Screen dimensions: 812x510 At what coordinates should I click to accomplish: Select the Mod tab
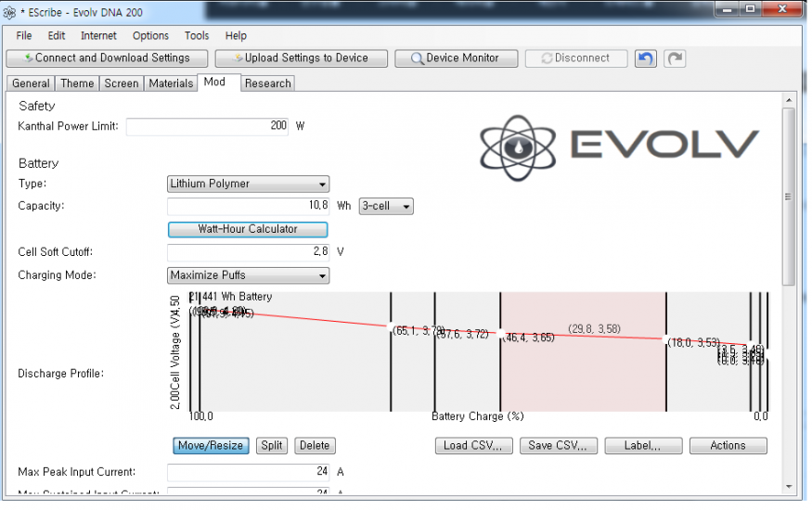point(218,83)
